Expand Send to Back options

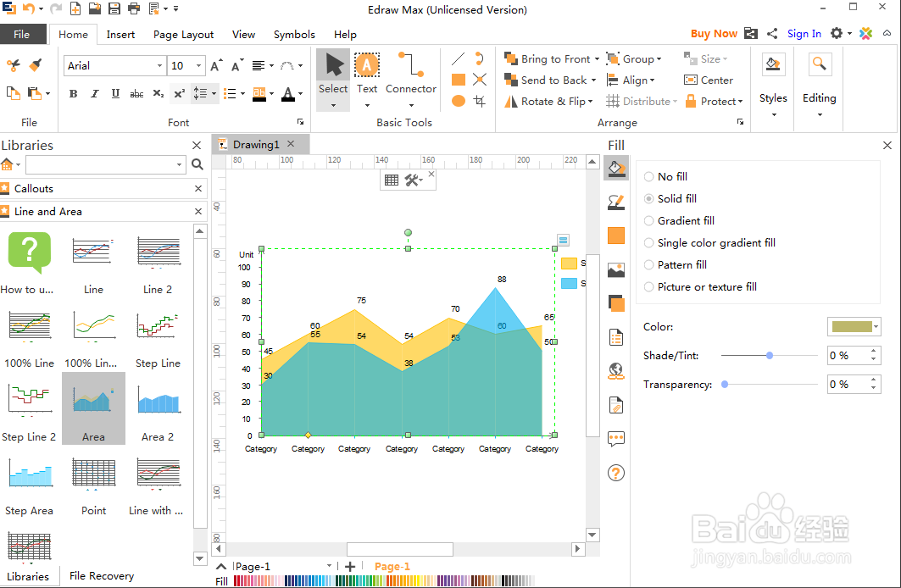pos(593,80)
